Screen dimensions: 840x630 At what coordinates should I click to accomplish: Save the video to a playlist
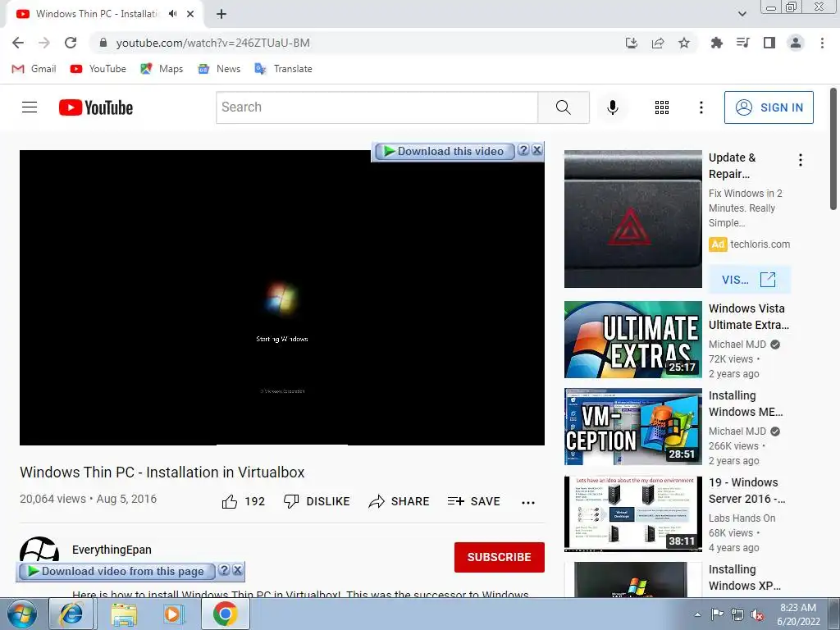click(x=473, y=501)
